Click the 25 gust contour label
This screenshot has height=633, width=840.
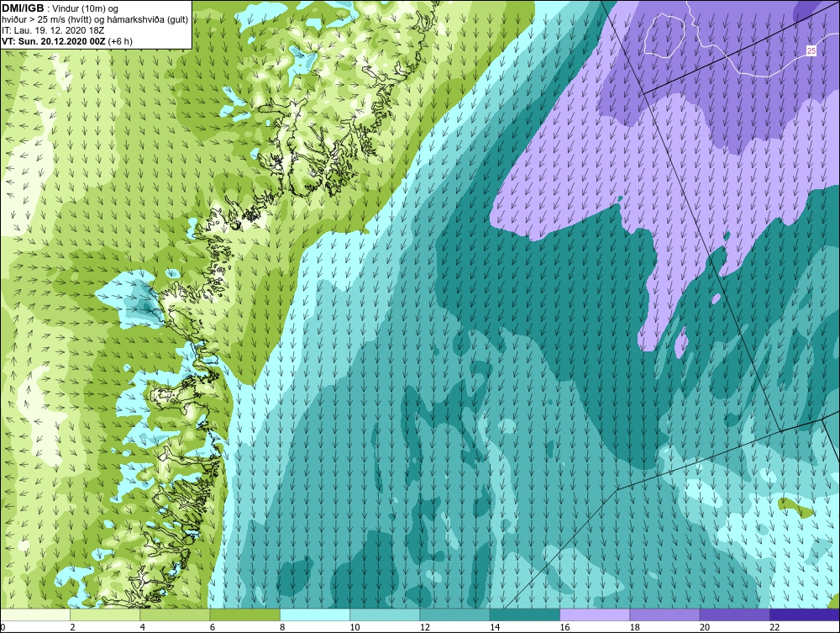pyautogui.click(x=811, y=51)
